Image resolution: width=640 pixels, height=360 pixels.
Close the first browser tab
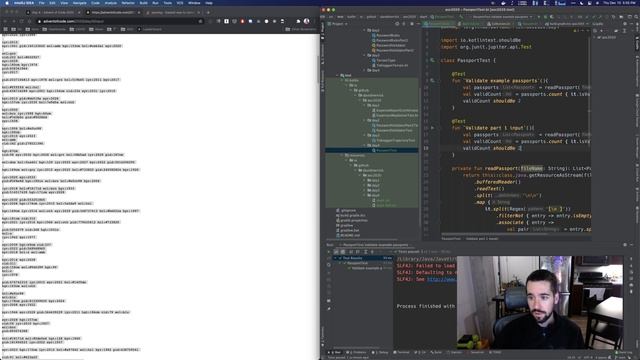(80, 13)
